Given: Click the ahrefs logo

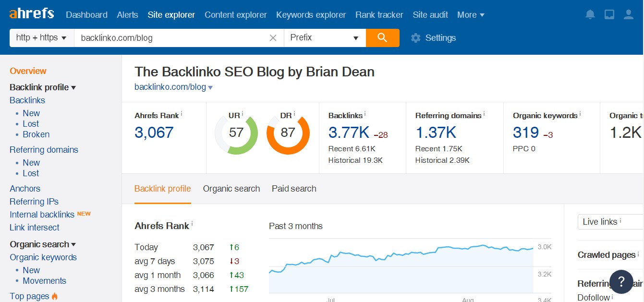Looking at the screenshot, I should pos(32,13).
